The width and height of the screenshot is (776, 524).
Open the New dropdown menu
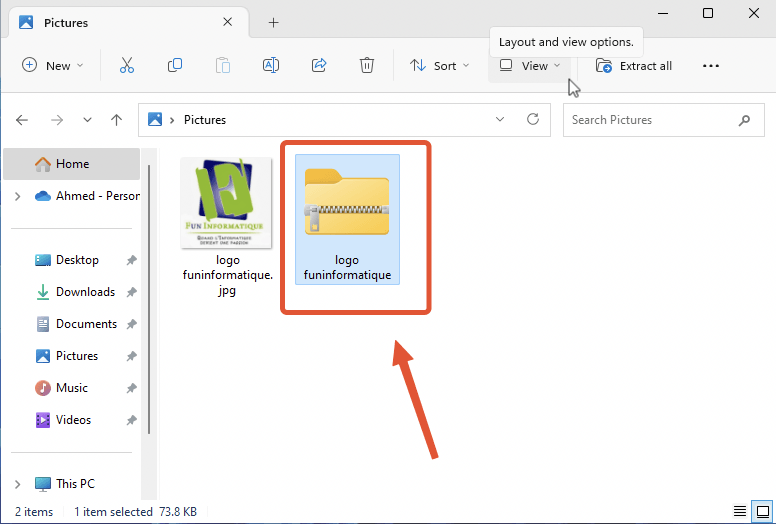(x=53, y=66)
